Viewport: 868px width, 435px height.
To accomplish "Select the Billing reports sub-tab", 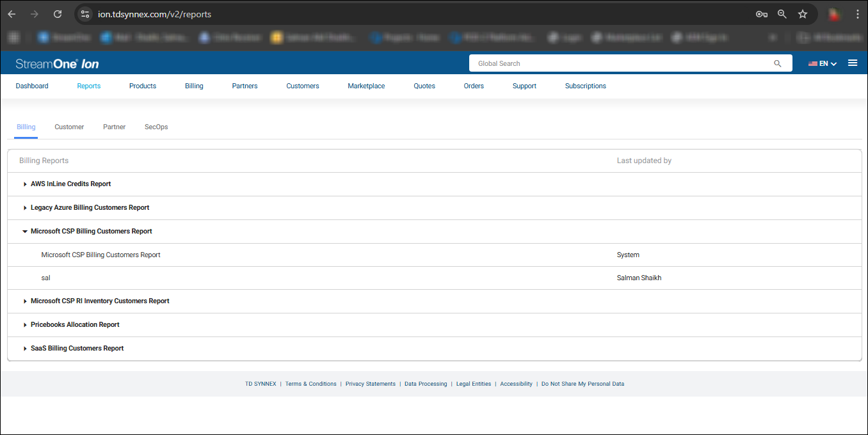I will click(x=26, y=127).
